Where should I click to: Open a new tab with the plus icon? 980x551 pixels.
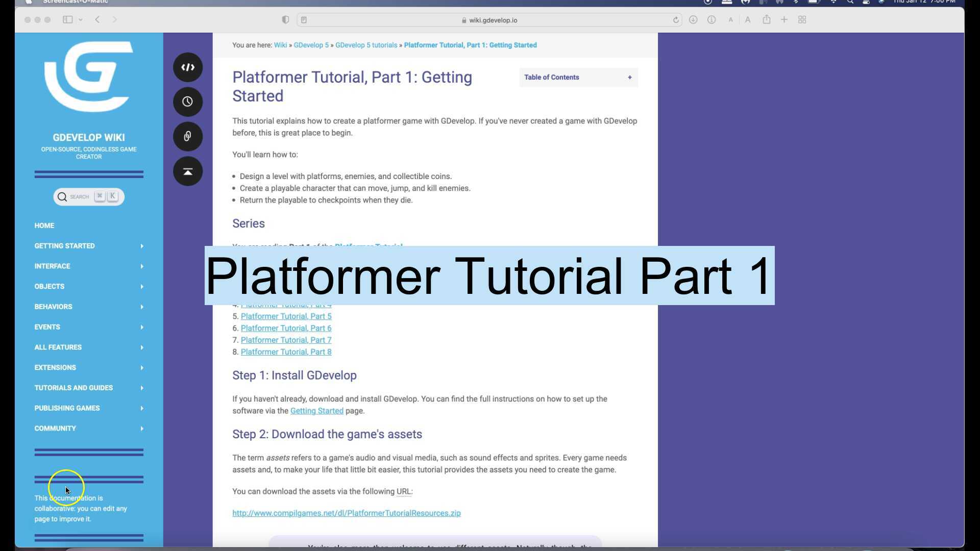(x=785, y=20)
